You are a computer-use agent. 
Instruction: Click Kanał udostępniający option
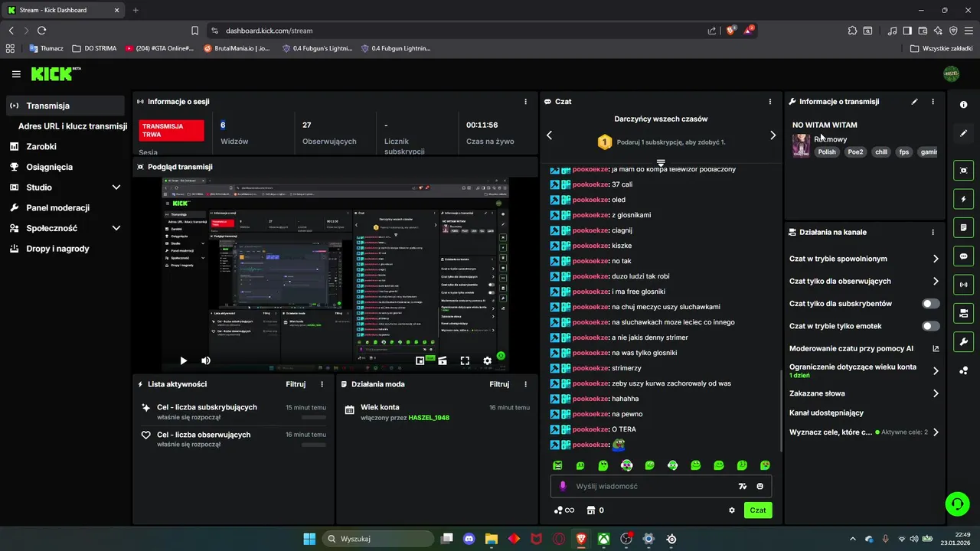coord(826,412)
